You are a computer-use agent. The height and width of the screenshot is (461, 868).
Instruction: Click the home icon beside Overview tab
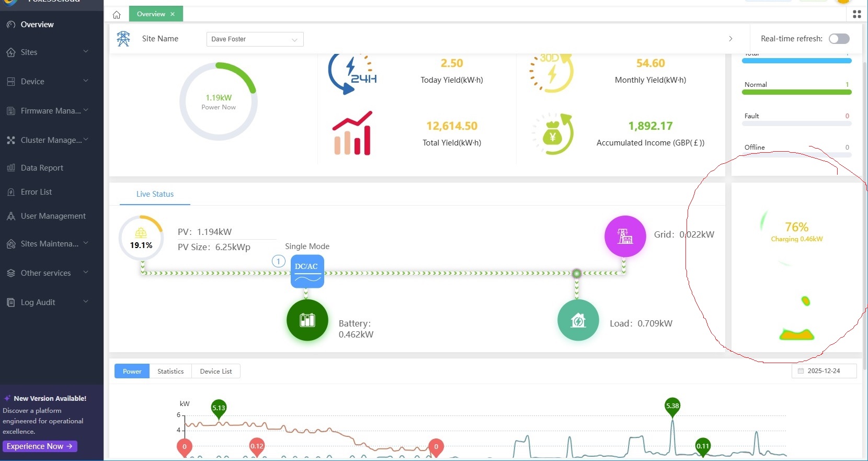[x=117, y=15]
